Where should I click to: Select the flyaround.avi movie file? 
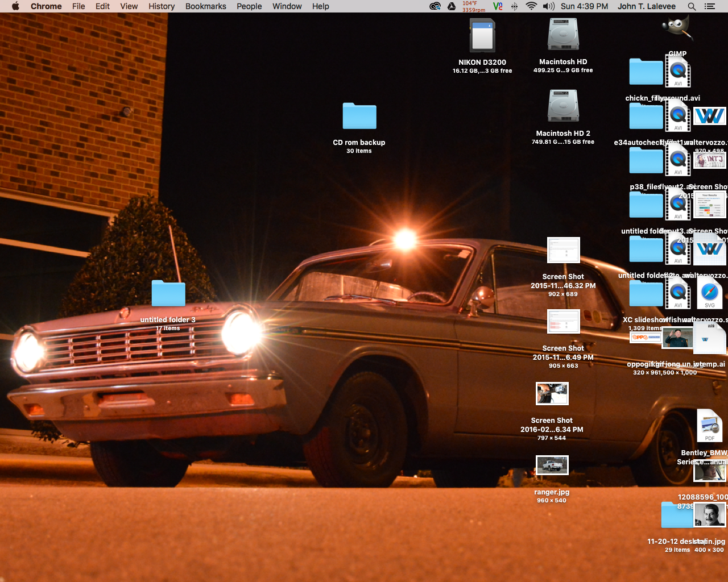[x=678, y=71]
